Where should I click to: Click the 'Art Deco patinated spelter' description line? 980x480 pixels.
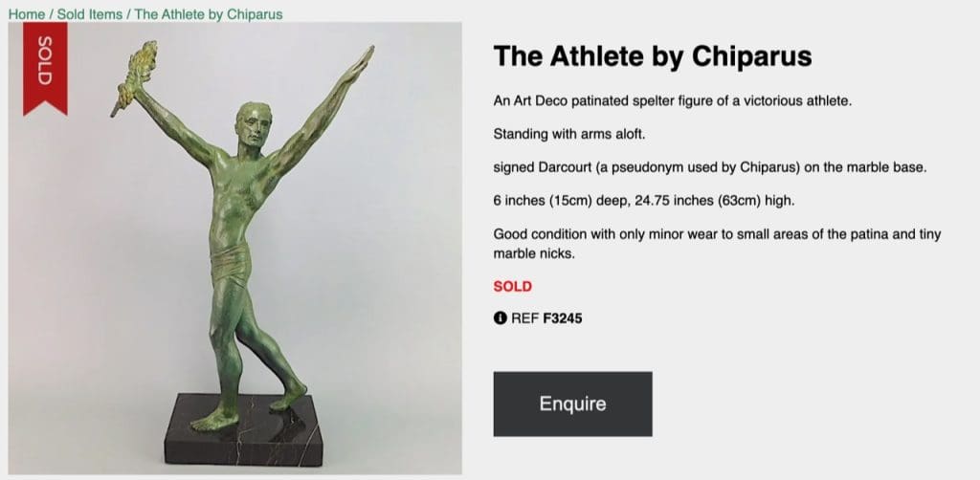click(671, 101)
